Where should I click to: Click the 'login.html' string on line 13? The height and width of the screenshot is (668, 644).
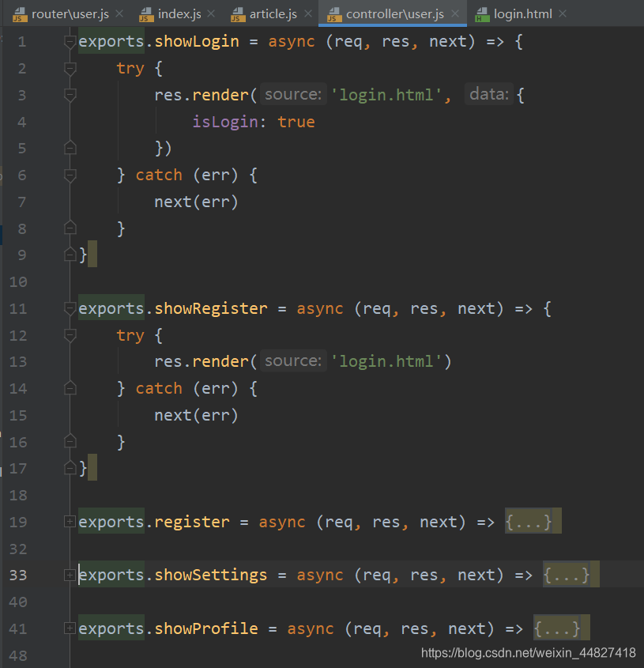[x=386, y=362]
